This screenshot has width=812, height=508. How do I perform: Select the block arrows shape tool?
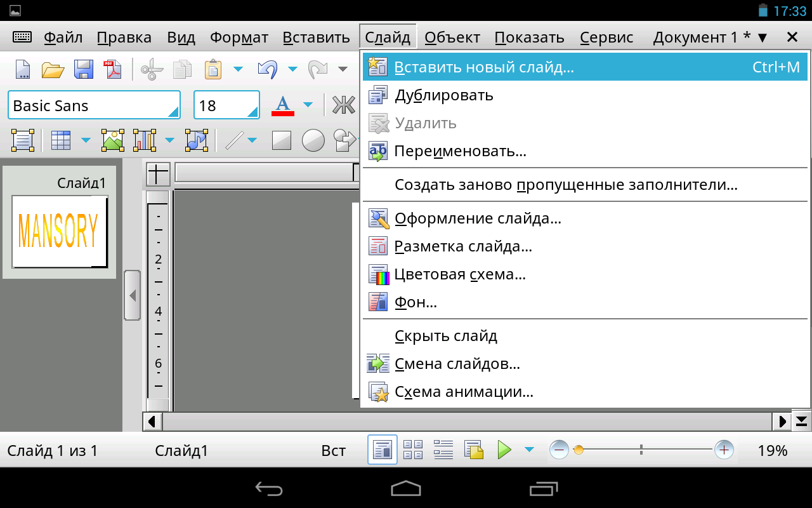click(x=344, y=140)
